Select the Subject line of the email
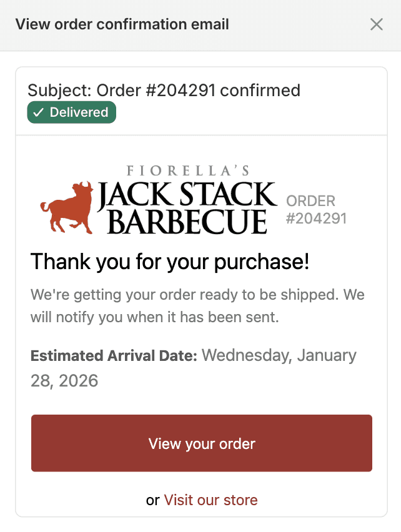Image resolution: width=401 pixels, height=532 pixels. click(x=164, y=91)
